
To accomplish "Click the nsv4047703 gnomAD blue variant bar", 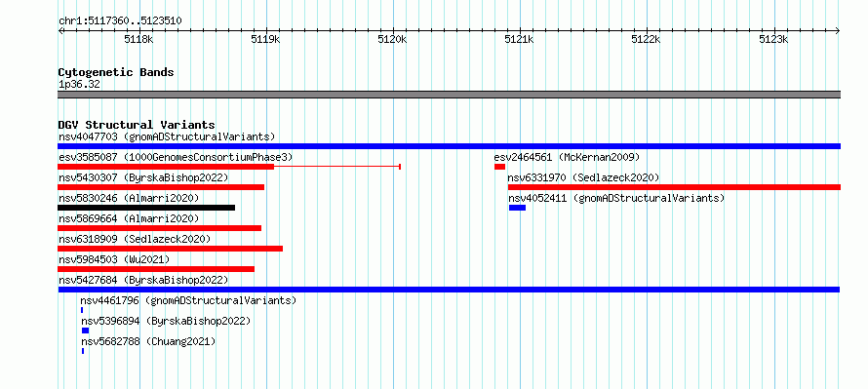I will pos(449,146).
